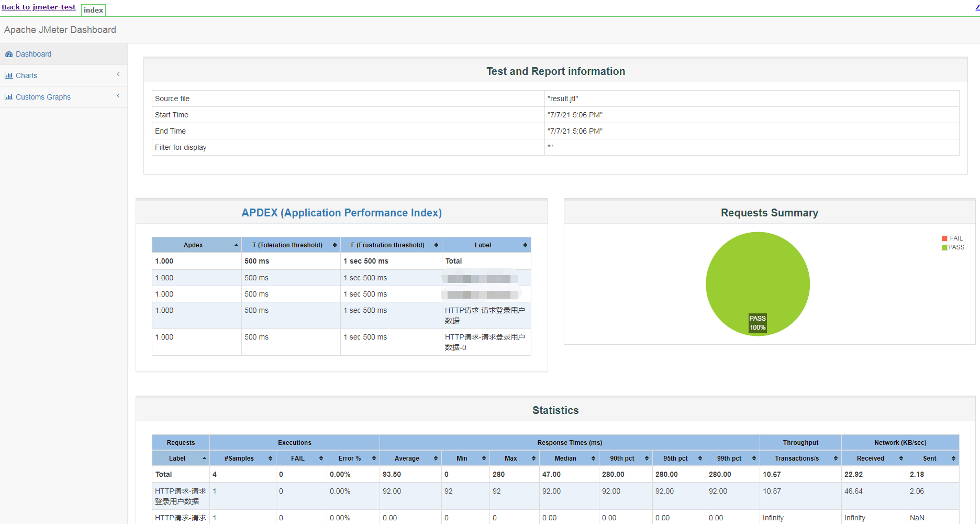Click the Start Time row label
980x524 pixels.
(172, 115)
